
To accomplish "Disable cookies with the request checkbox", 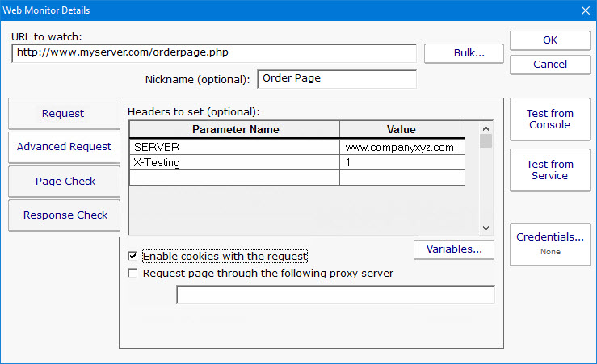I will [x=132, y=257].
